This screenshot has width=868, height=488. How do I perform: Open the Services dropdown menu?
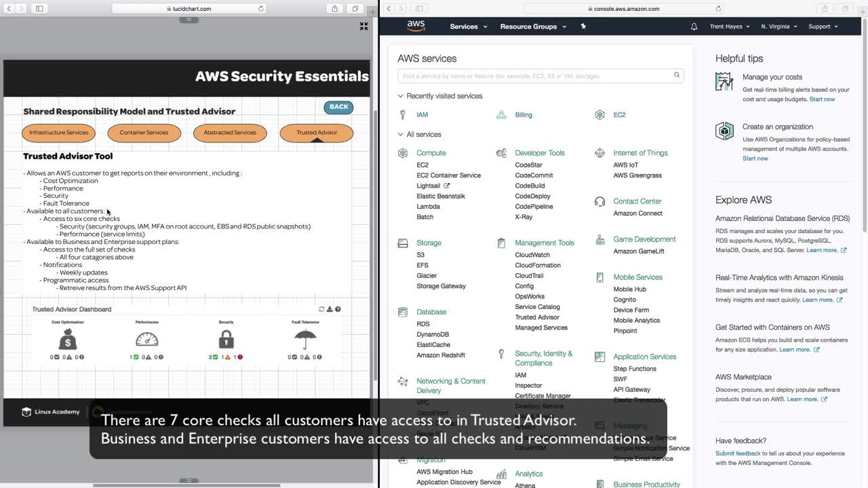pos(469,26)
